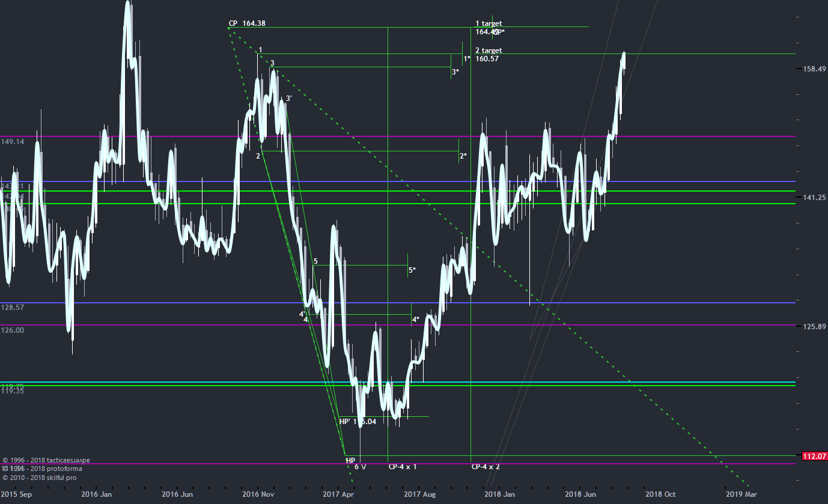Click the 2018 Oct date on time axis
This screenshot has width=828, height=504.
(x=660, y=494)
